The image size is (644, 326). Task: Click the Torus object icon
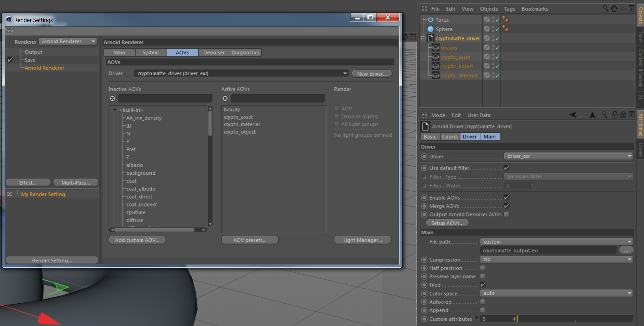click(430, 20)
